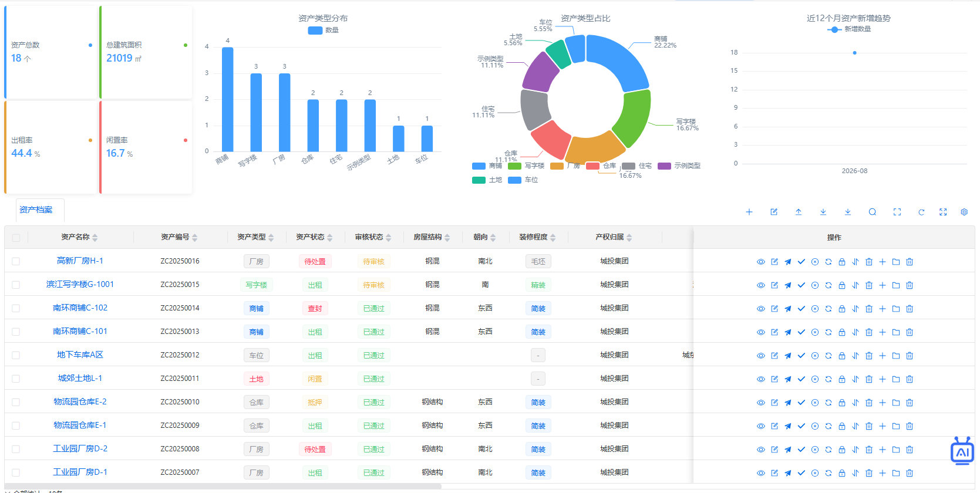This screenshot has height=493, width=980.
Task: Click plus icon in 工业园厂房D-2 row
Action: (x=883, y=450)
